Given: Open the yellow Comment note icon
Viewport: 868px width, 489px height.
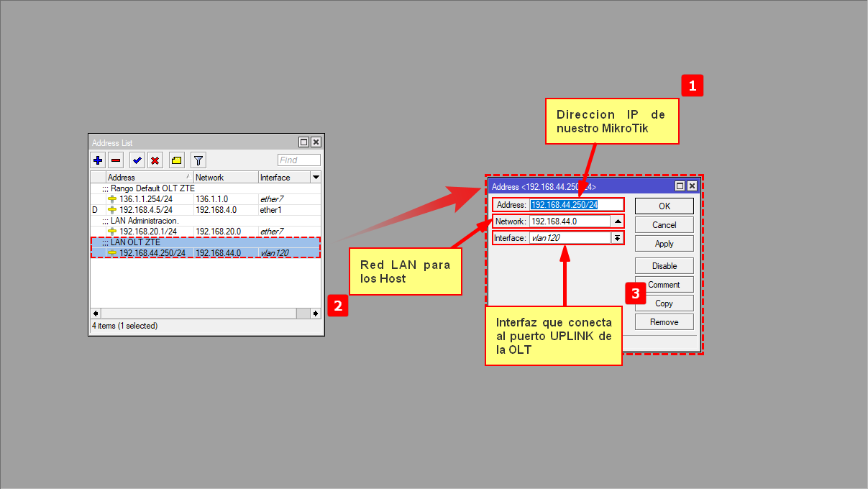Looking at the screenshot, I should click(x=176, y=160).
